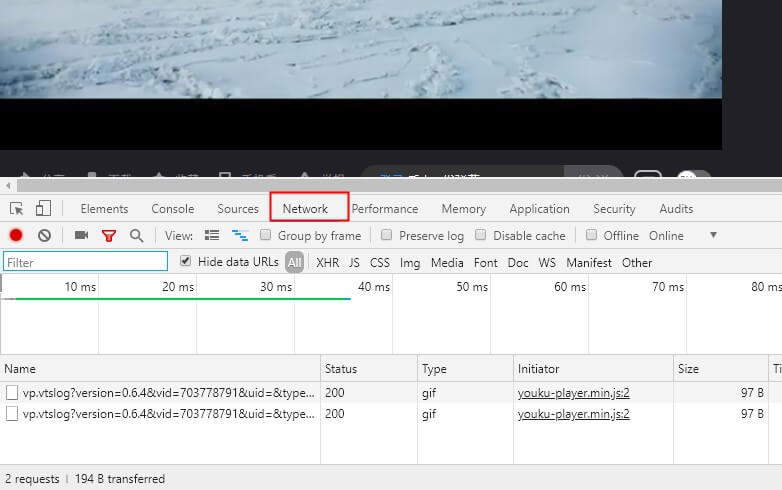Sort by the Name column header

[x=160, y=369]
